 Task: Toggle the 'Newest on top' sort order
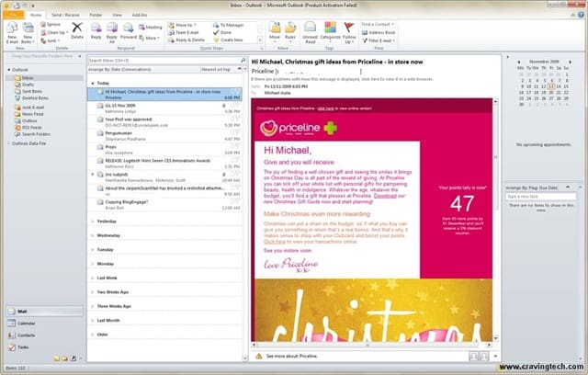pyautogui.click(x=220, y=69)
